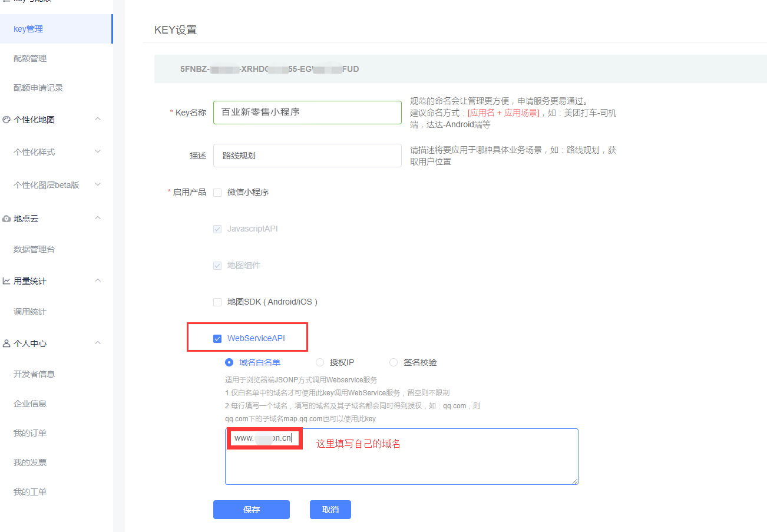
Task: Expand the 个性化图层beta版 submenu chevron
Action: pos(98,185)
